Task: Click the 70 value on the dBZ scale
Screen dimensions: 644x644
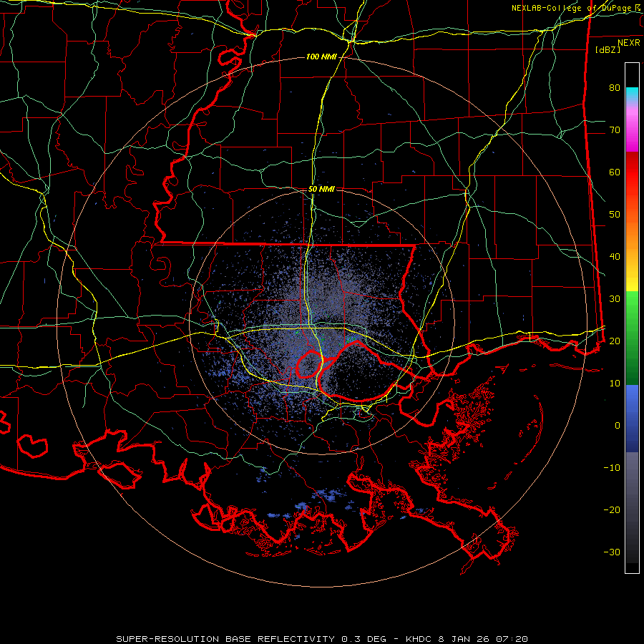Action: tap(615, 130)
